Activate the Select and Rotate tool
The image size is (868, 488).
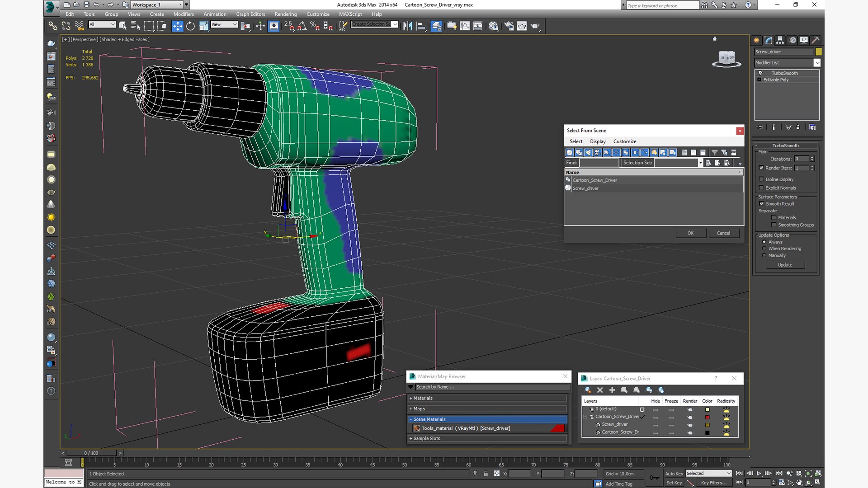coord(190,26)
